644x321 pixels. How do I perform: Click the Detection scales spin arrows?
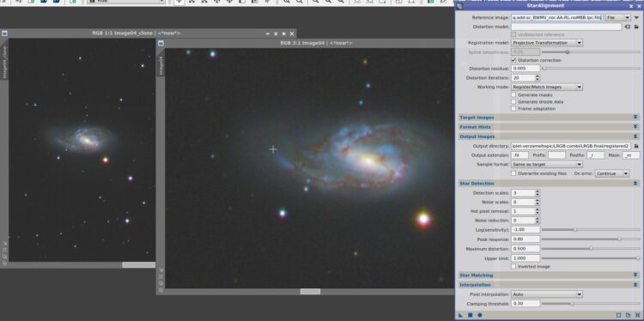(538, 193)
